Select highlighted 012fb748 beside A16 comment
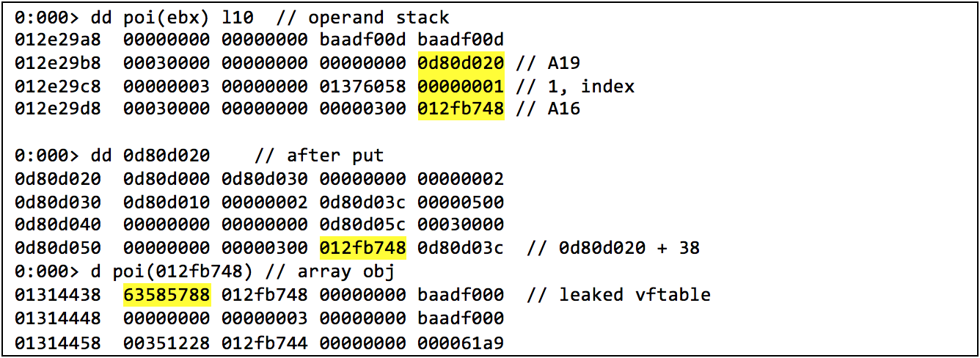Screen dimensions: 980x358 461,109
